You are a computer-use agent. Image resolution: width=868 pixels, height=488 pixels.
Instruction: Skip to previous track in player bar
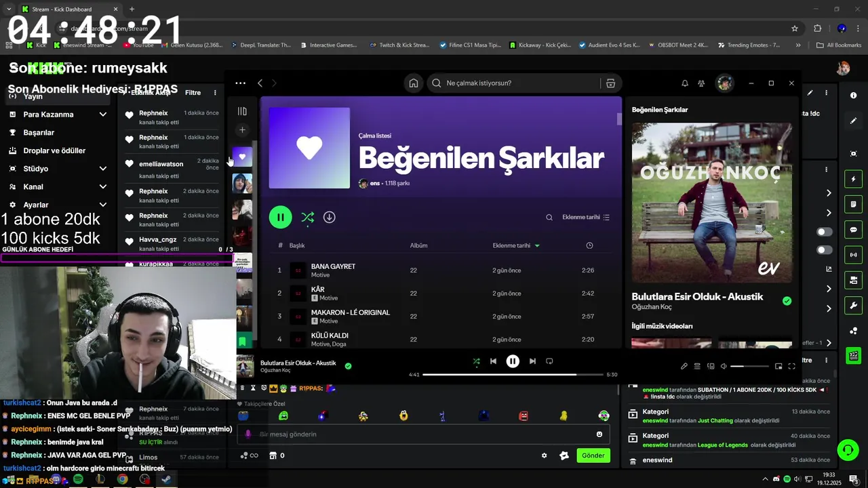(x=493, y=361)
